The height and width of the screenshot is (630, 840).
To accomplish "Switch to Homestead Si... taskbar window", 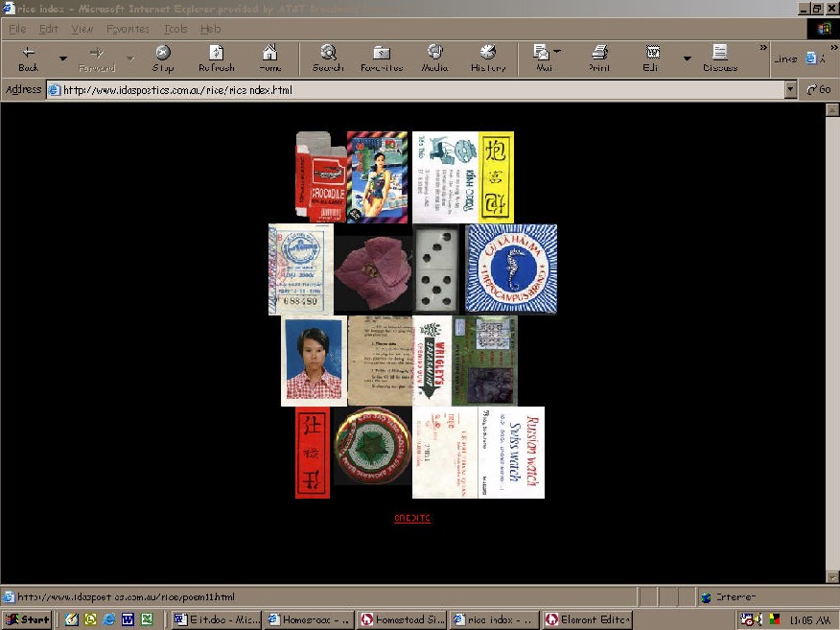I will coord(402,619).
